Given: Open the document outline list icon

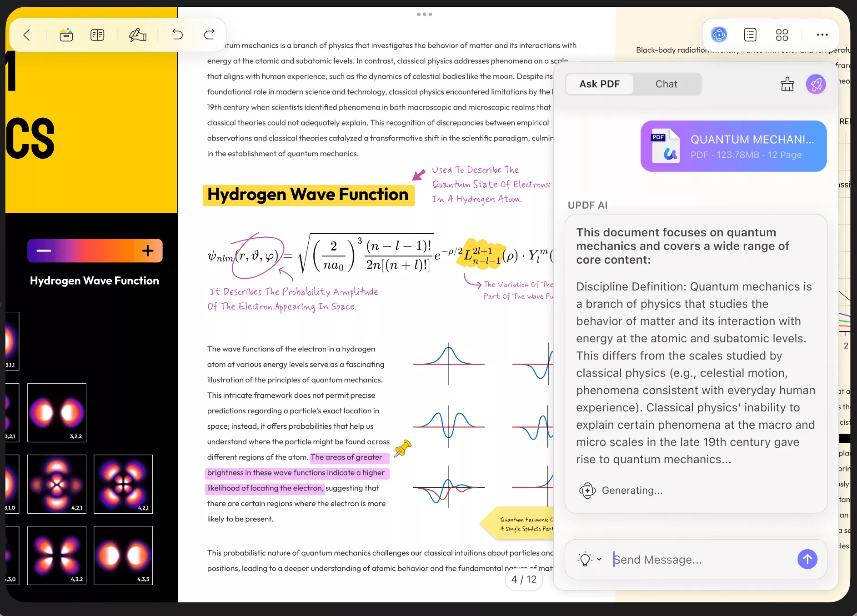Looking at the screenshot, I should [750, 35].
